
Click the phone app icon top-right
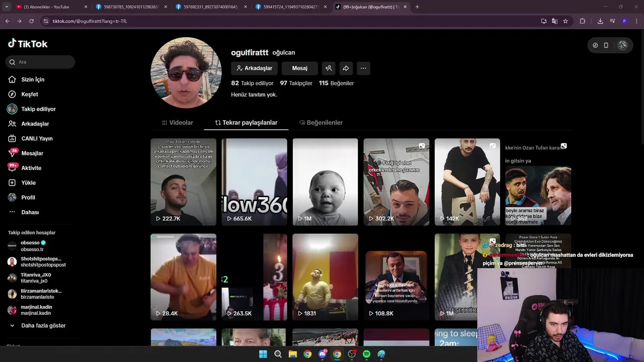click(x=606, y=45)
